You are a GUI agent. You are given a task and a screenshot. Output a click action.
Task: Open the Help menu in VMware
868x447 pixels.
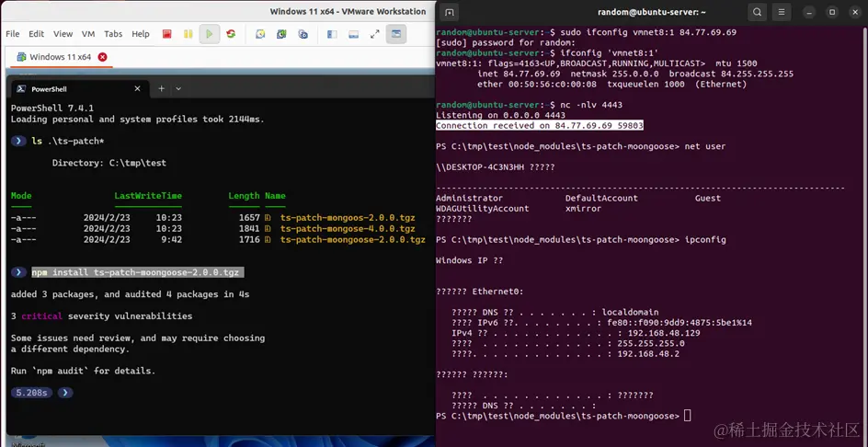141,34
